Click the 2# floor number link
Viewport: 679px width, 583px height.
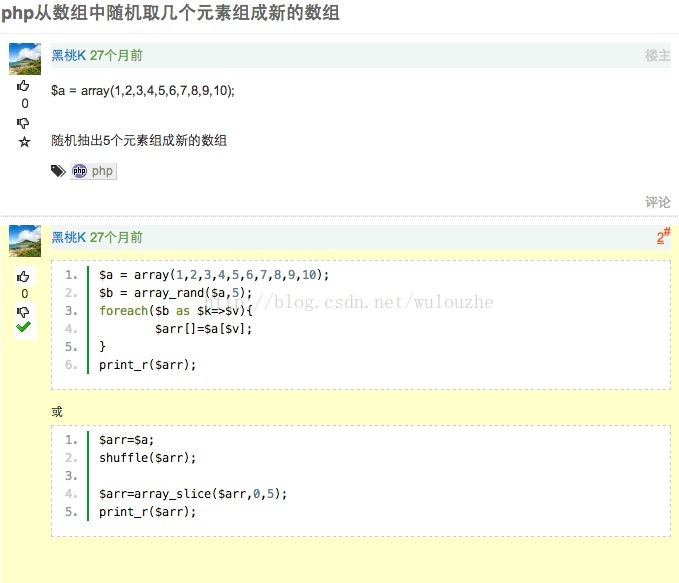663,236
